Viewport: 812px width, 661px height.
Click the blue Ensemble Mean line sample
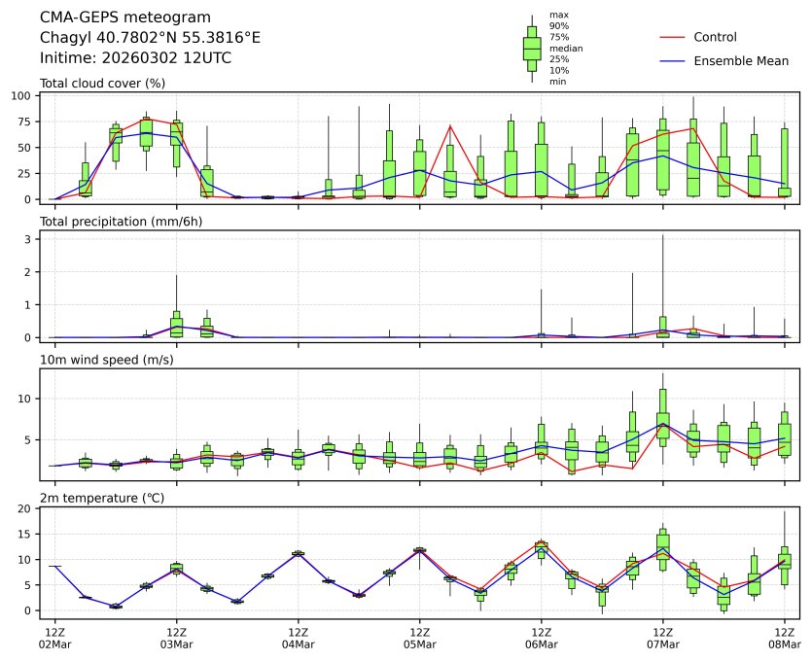pyautogui.click(x=673, y=61)
